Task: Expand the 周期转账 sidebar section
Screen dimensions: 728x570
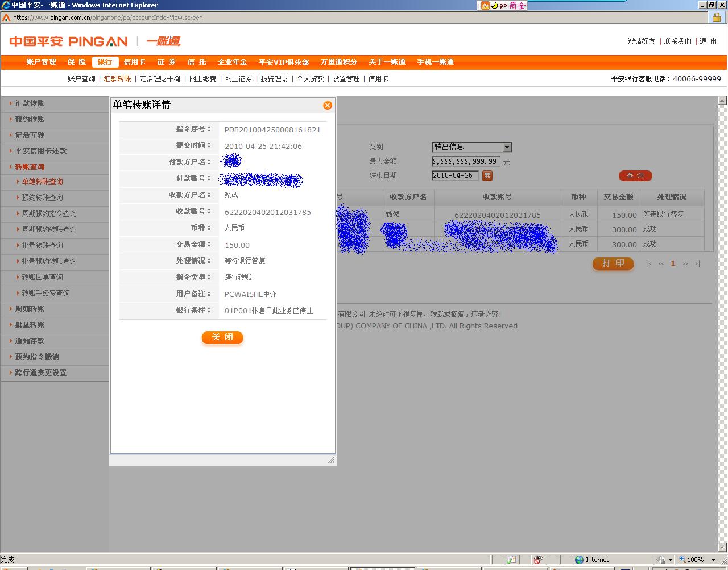Action: click(x=30, y=309)
